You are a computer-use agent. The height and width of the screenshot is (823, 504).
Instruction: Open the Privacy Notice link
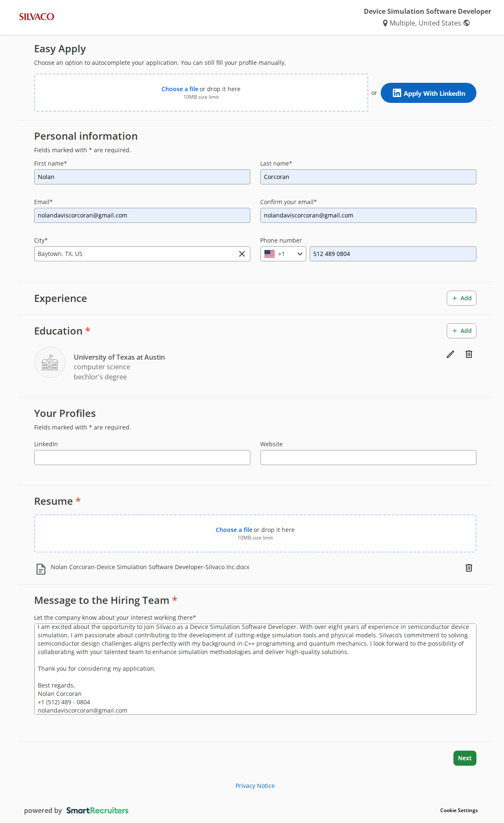coord(255,786)
